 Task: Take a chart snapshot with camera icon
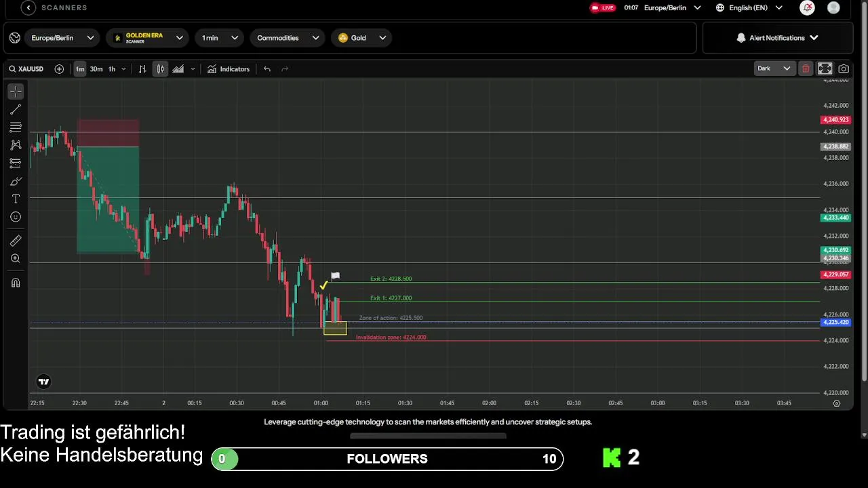[844, 68]
